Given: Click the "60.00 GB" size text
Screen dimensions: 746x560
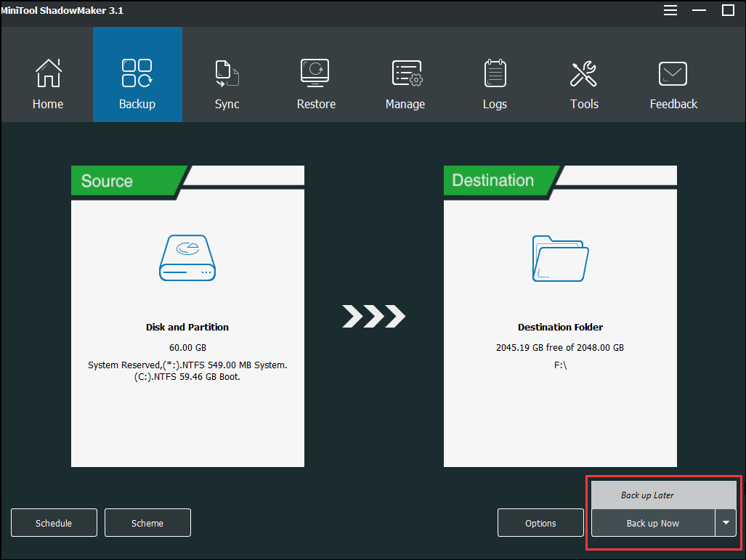Looking at the screenshot, I should point(187,347).
